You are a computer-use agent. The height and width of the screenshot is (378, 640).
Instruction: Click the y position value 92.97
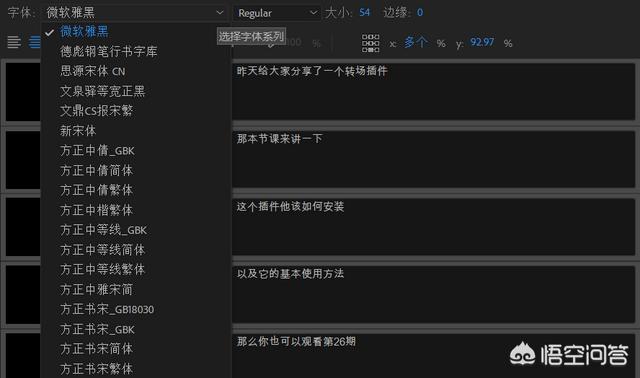pyautogui.click(x=482, y=42)
